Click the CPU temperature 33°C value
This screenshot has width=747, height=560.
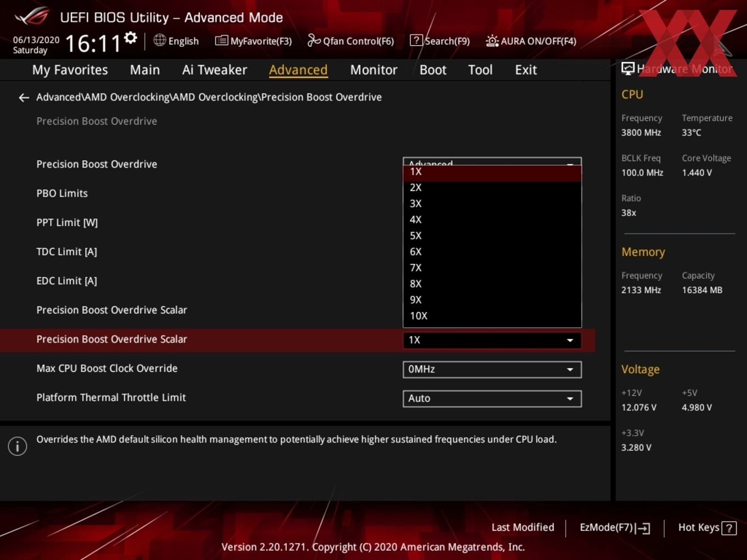[x=692, y=133]
